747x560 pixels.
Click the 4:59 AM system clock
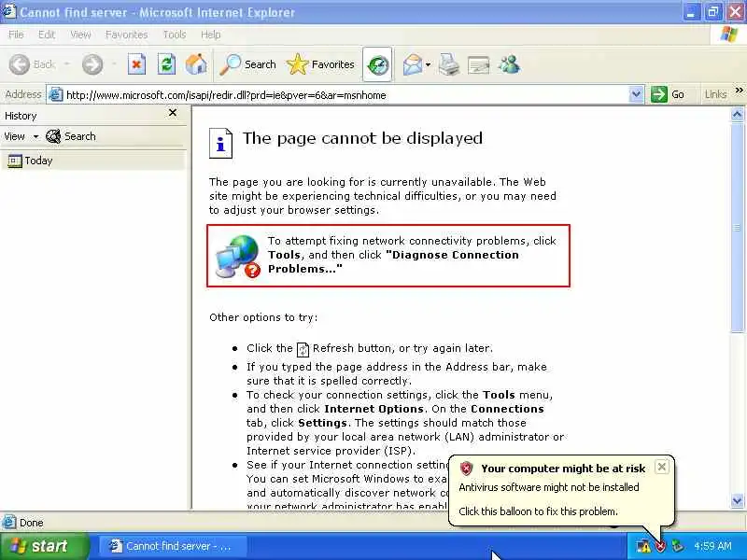pyautogui.click(x=712, y=546)
